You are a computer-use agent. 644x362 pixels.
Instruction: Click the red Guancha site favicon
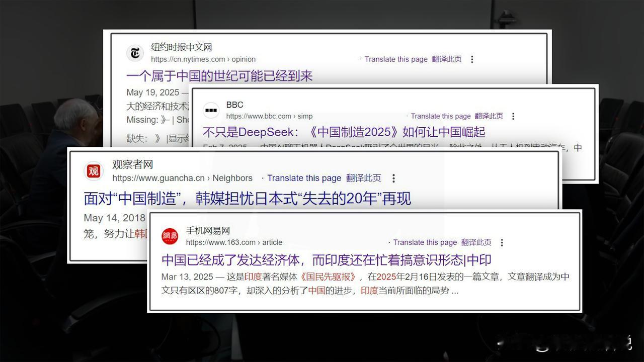[x=94, y=171]
